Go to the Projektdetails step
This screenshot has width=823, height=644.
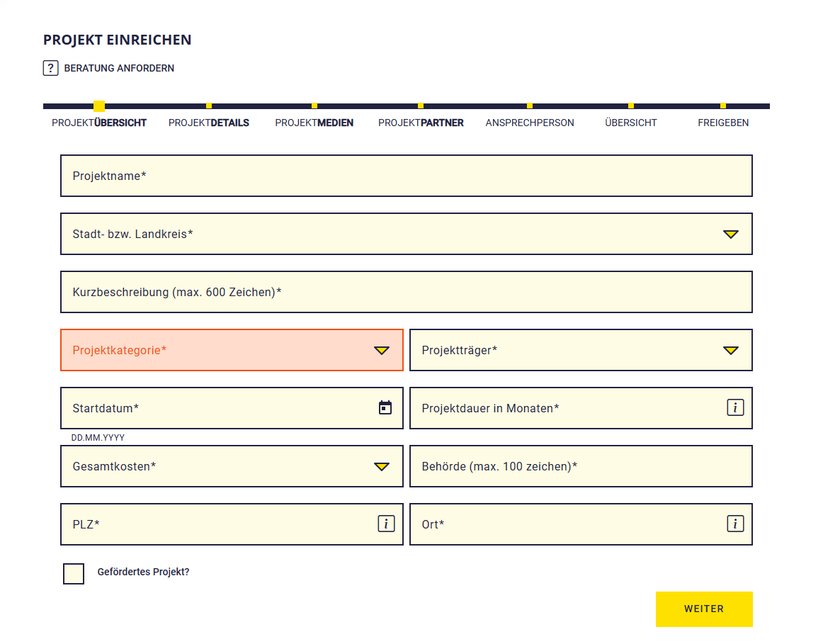point(209,123)
